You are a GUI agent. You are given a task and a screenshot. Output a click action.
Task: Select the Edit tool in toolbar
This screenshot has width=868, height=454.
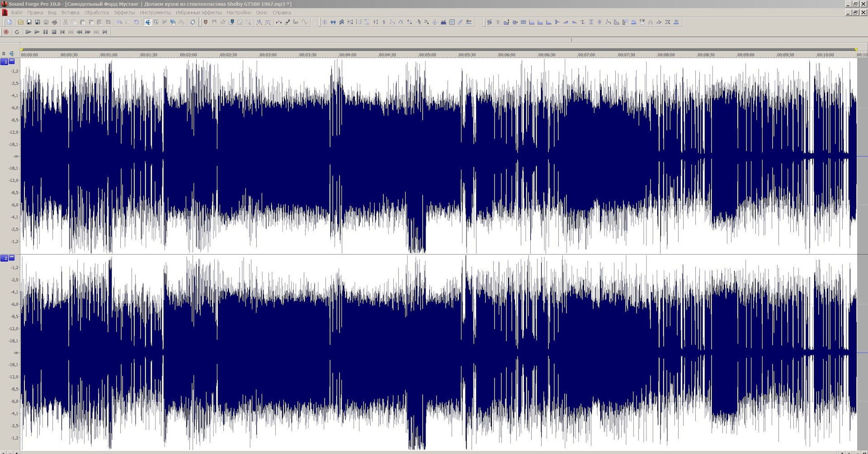click(x=148, y=22)
